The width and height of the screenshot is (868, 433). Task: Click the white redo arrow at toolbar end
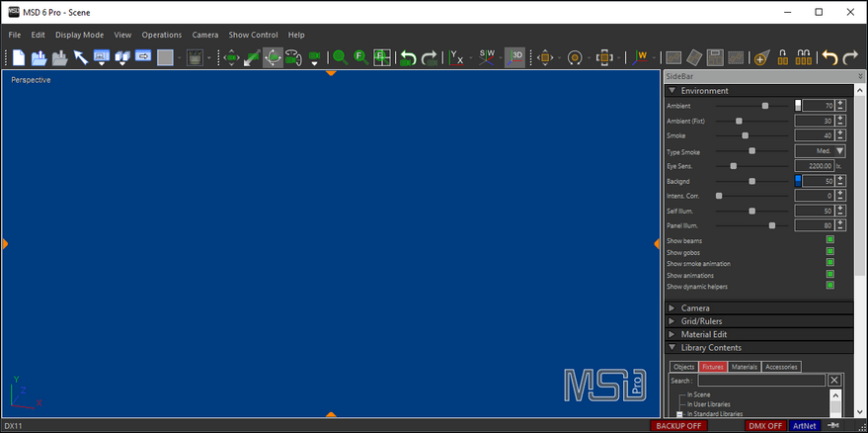coord(850,57)
